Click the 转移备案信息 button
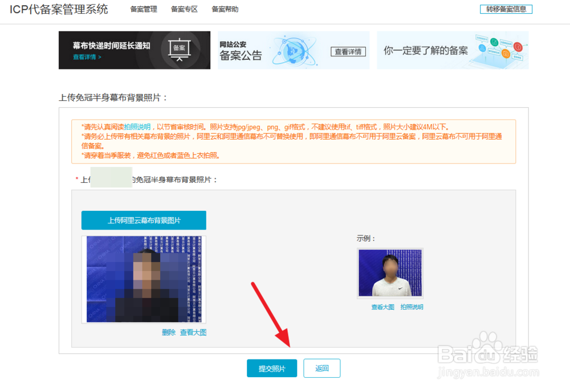The image size is (570, 392). (x=506, y=9)
